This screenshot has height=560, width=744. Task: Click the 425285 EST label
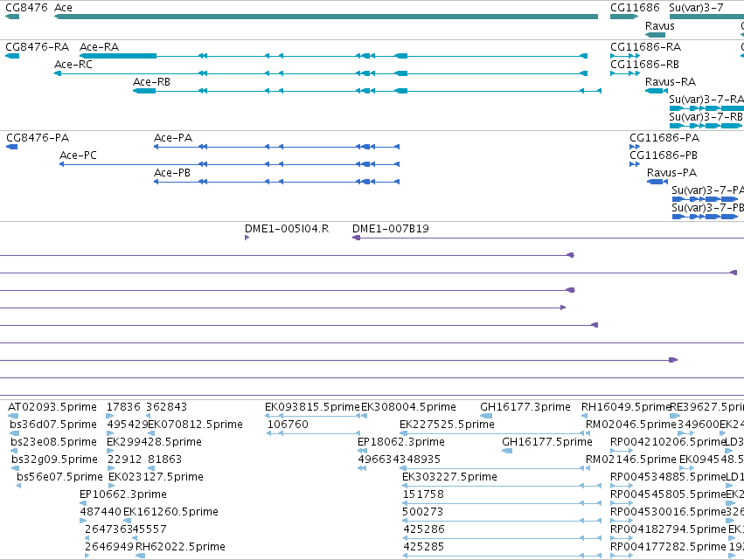[424, 547]
